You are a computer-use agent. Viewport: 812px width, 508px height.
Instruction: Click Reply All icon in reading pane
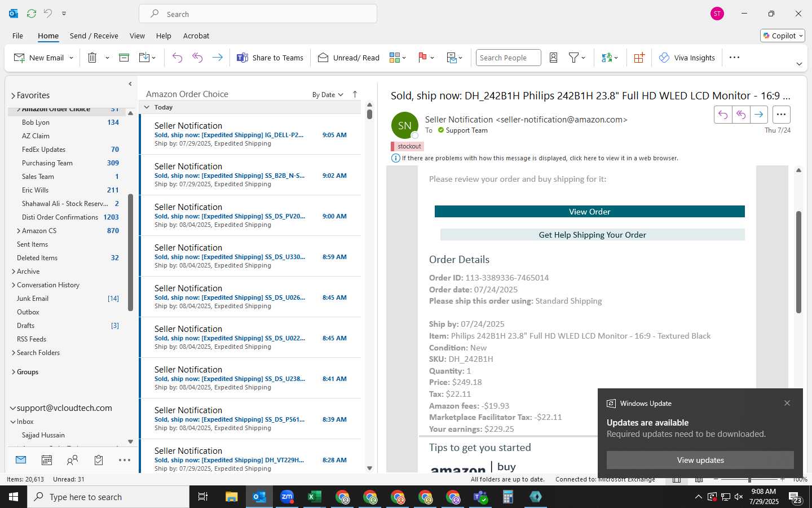[x=741, y=115]
